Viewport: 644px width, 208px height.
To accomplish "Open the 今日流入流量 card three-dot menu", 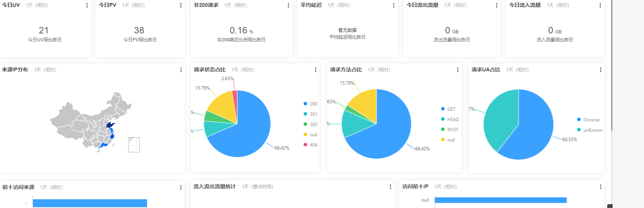I will [600, 5].
